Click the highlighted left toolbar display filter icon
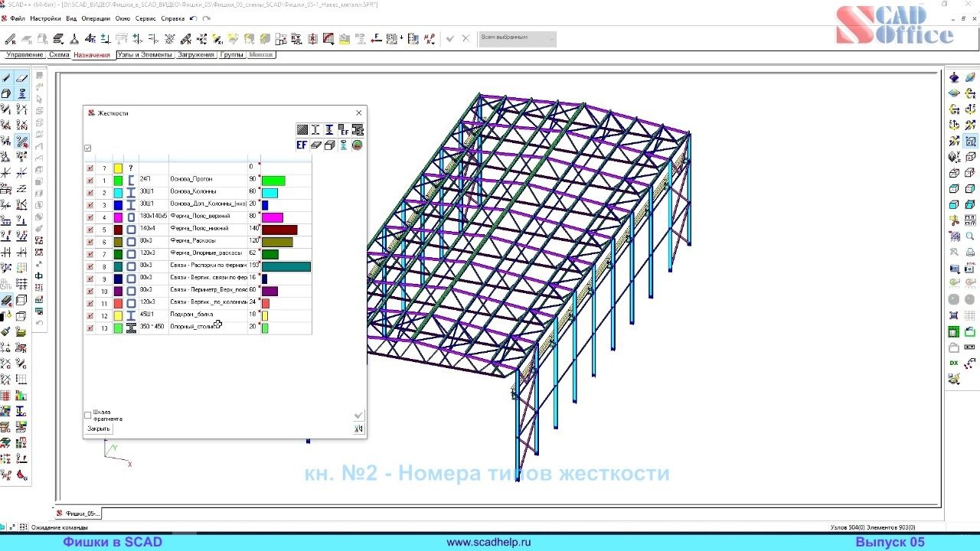The width and height of the screenshot is (980, 551). pyautogui.click(x=22, y=142)
